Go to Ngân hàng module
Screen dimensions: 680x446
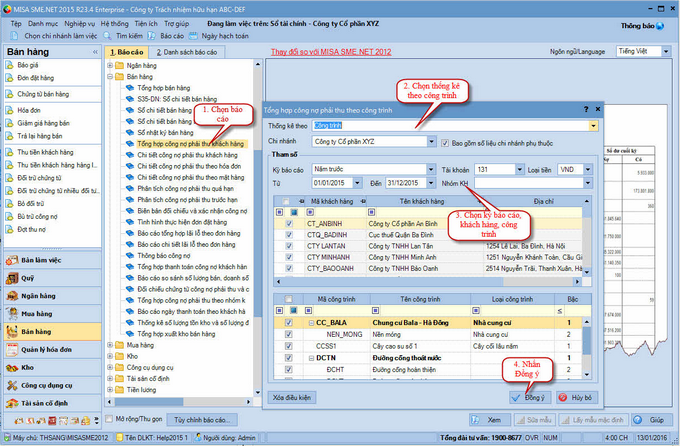(52, 296)
